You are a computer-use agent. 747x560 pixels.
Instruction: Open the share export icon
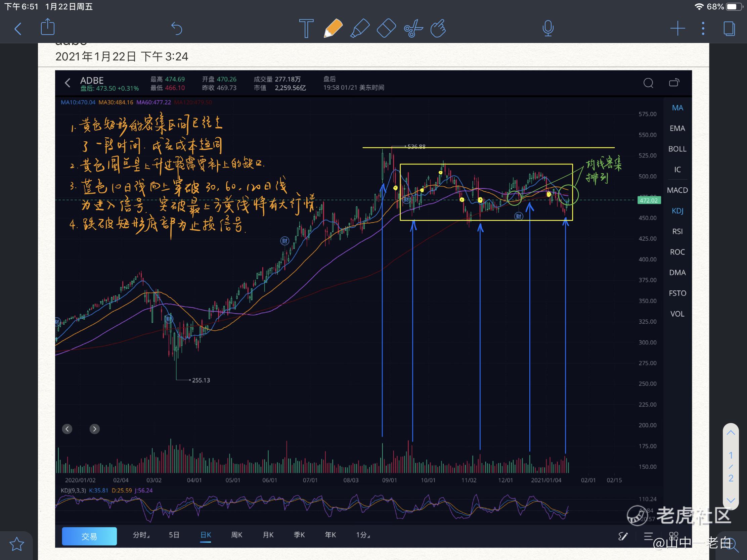[x=48, y=27]
